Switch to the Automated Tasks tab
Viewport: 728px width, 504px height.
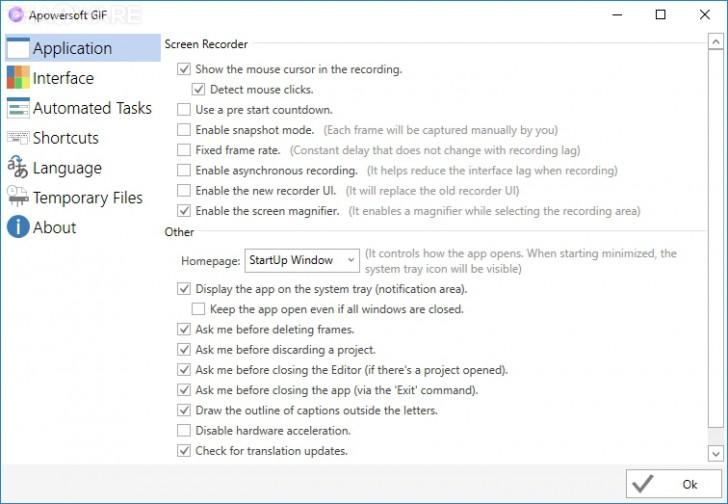(x=83, y=108)
